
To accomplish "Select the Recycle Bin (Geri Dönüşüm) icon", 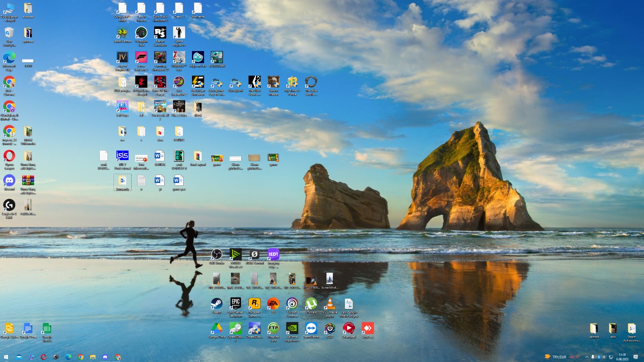I will [9, 36].
